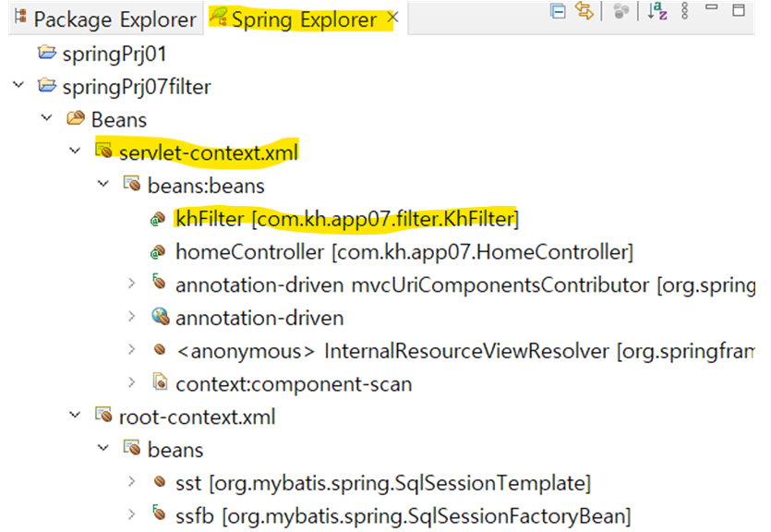Collapse the Beans node
Screen dimensions: 771x532
[x=47, y=117]
